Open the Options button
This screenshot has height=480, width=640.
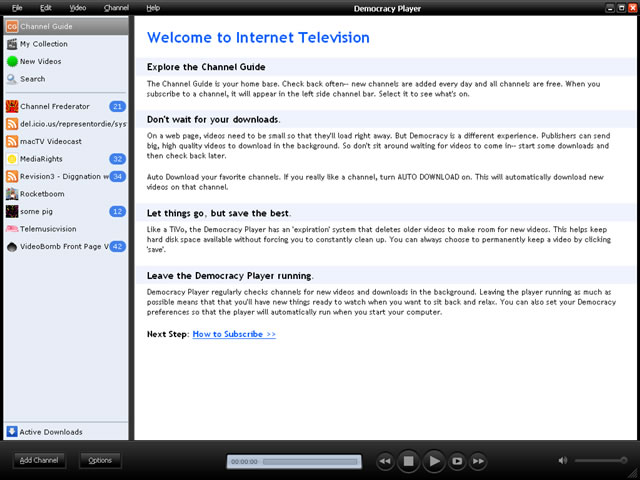100,460
